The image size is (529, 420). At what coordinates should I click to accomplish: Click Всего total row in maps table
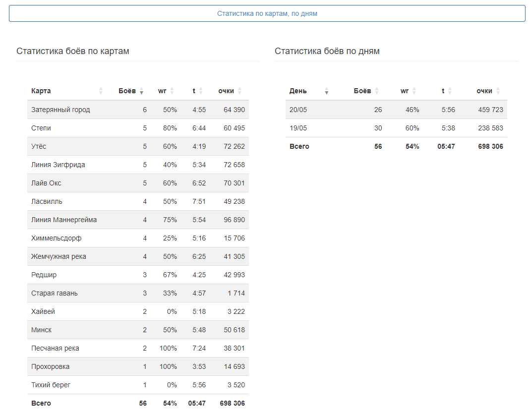tap(138, 403)
